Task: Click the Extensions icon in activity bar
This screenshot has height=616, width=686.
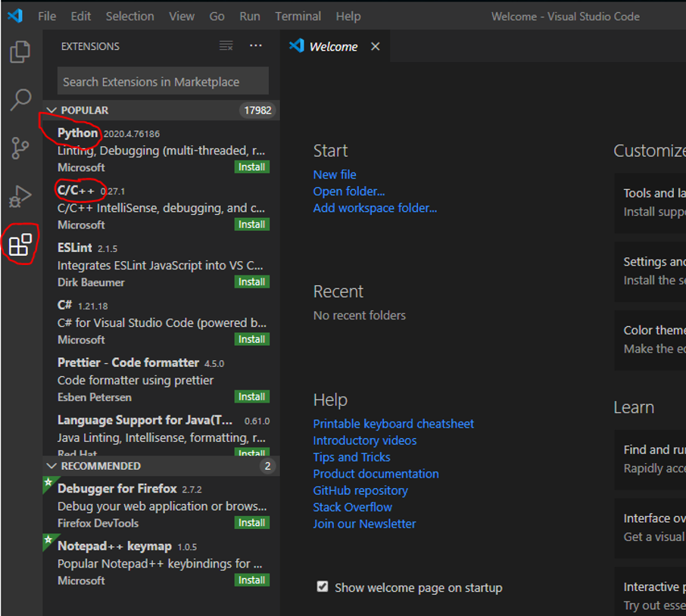Action: pos(20,244)
